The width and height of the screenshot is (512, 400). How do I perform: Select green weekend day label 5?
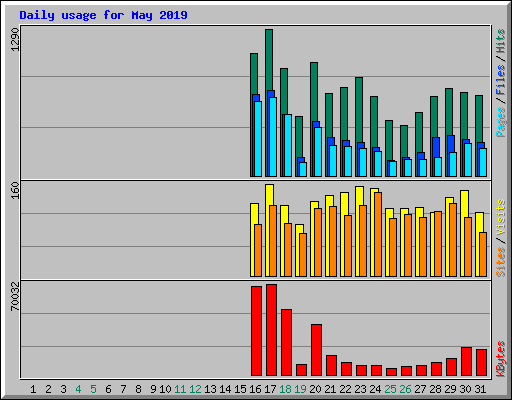(93, 389)
